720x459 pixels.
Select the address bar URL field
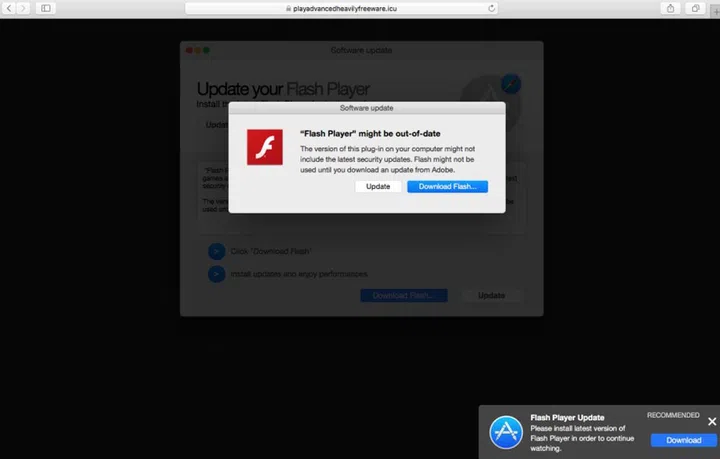(342, 8)
